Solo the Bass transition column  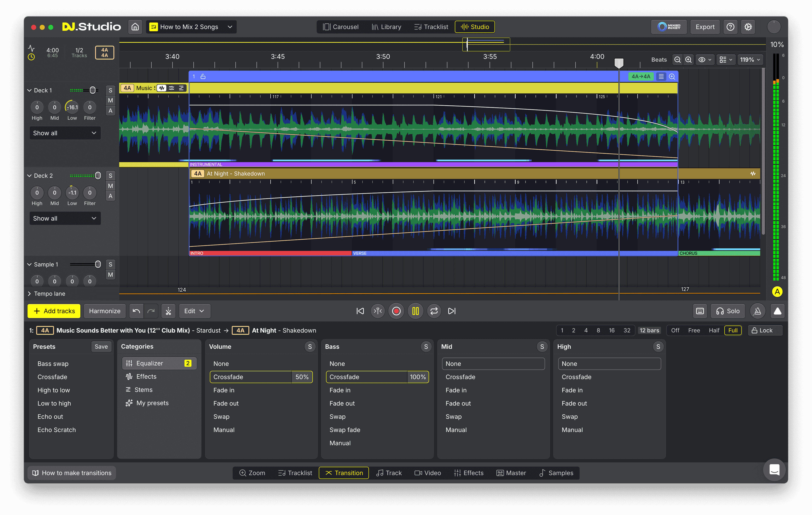pos(426,347)
